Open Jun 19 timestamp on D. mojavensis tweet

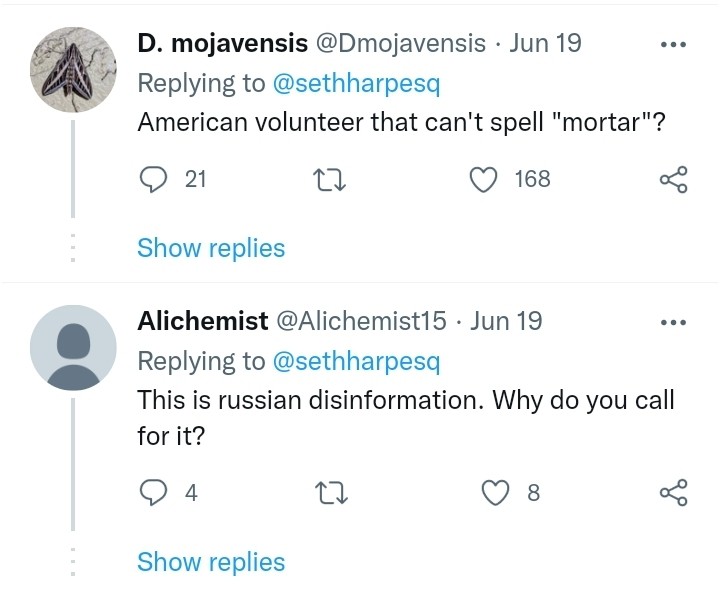[x=545, y=44]
